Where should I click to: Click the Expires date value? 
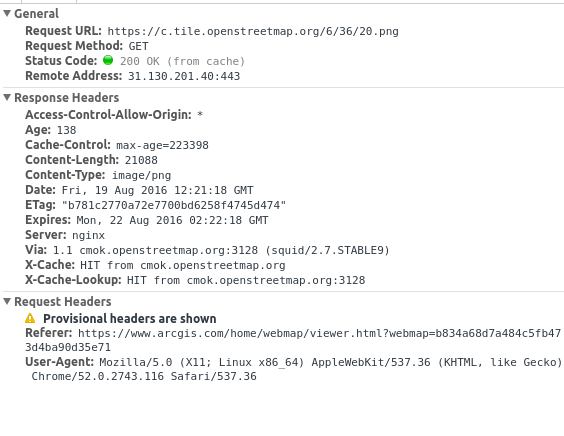click(x=172, y=220)
